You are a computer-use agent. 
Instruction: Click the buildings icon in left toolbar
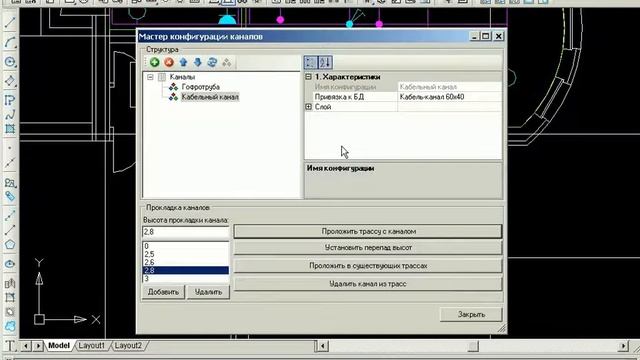pyautogui.click(x=10, y=283)
